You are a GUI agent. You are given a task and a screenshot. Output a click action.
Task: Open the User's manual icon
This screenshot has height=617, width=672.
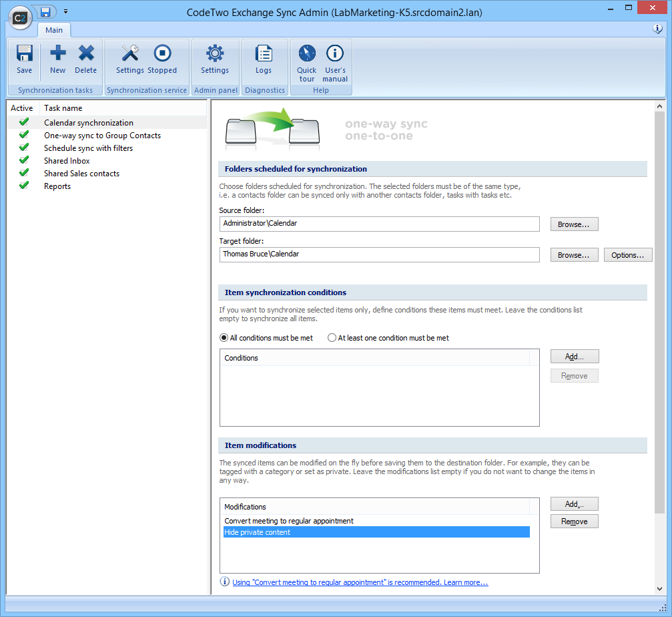335,53
